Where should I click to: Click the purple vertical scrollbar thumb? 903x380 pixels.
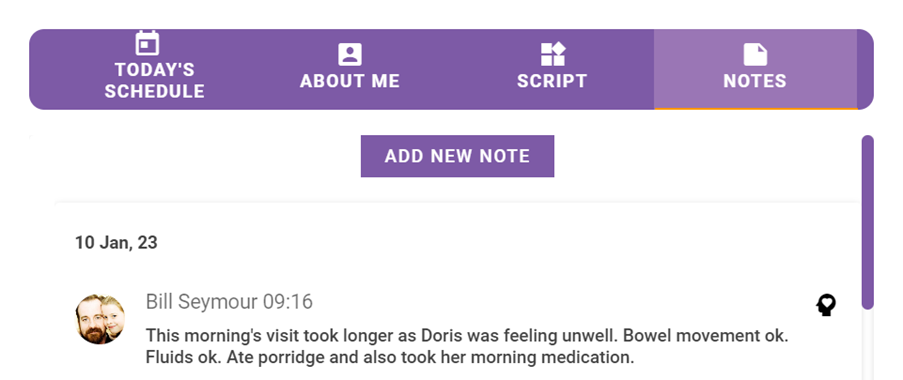pos(867,222)
